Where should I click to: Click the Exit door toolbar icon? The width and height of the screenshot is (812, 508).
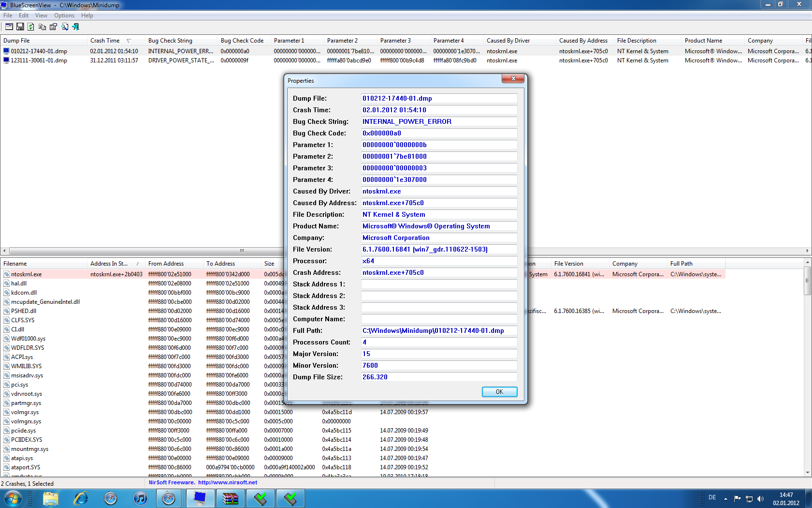pyautogui.click(x=76, y=27)
